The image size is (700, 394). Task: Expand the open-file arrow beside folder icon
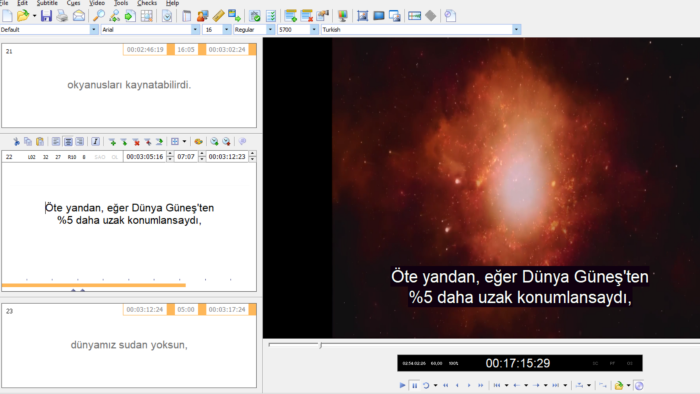pos(34,16)
